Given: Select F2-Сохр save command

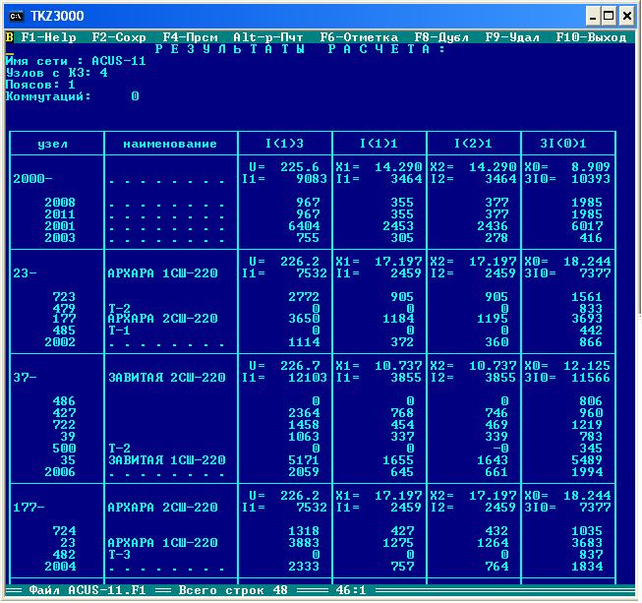Looking at the screenshot, I should point(119,38).
